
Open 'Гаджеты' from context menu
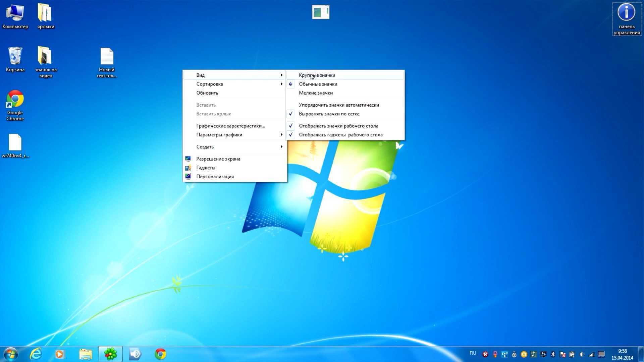coord(206,167)
